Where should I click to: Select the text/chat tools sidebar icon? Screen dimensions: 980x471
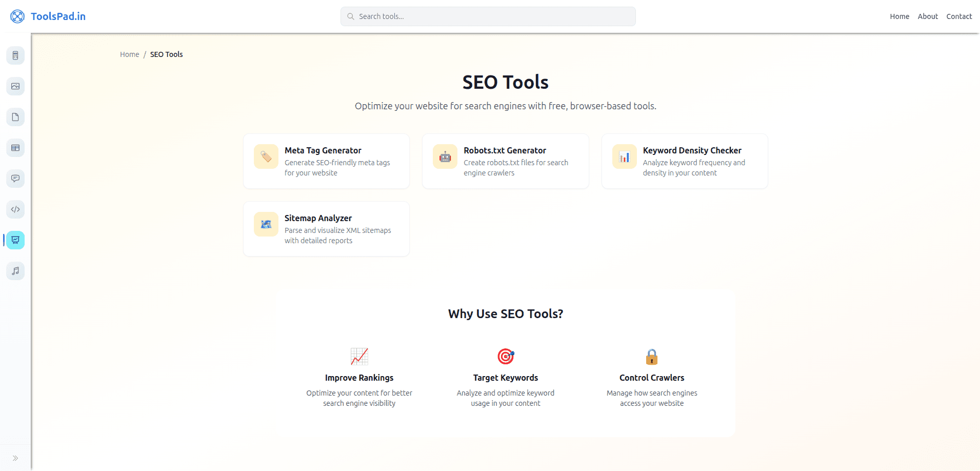tap(15, 179)
